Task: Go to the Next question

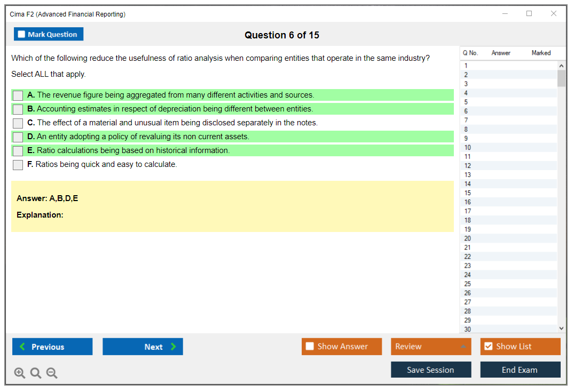Action: point(143,347)
